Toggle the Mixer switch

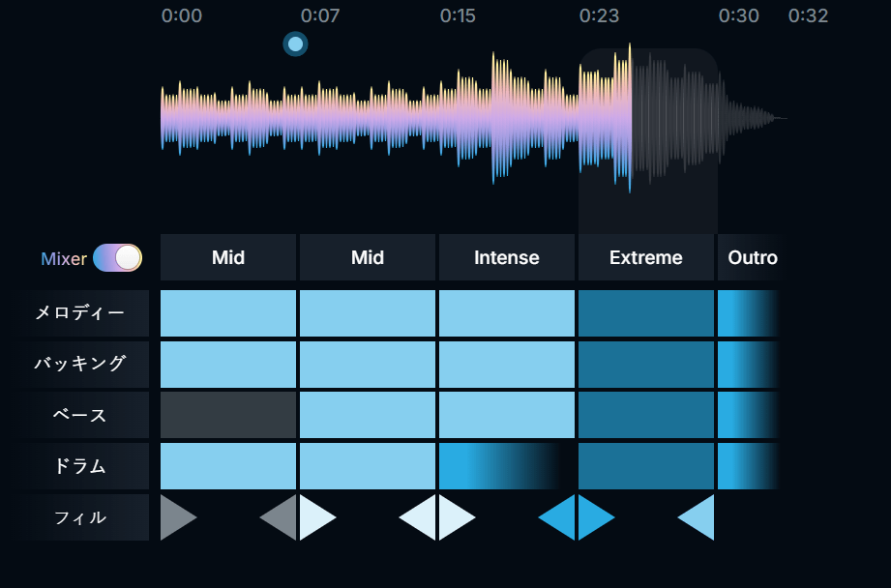118,258
